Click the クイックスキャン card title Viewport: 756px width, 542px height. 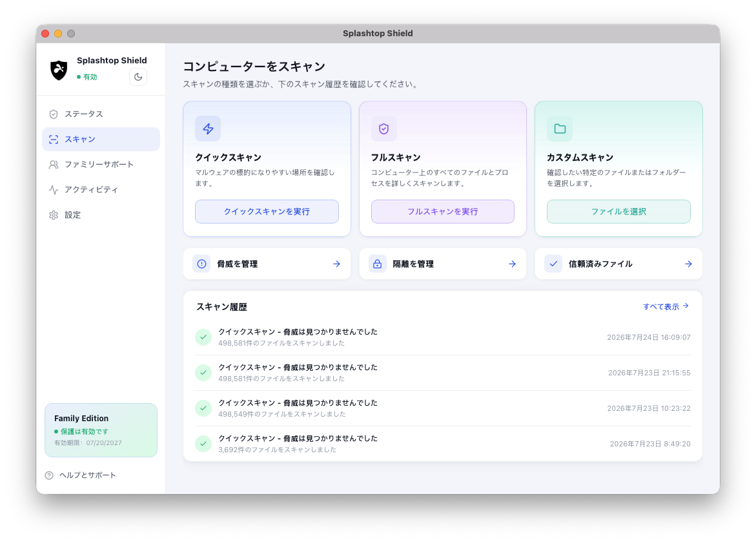coord(228,158)
